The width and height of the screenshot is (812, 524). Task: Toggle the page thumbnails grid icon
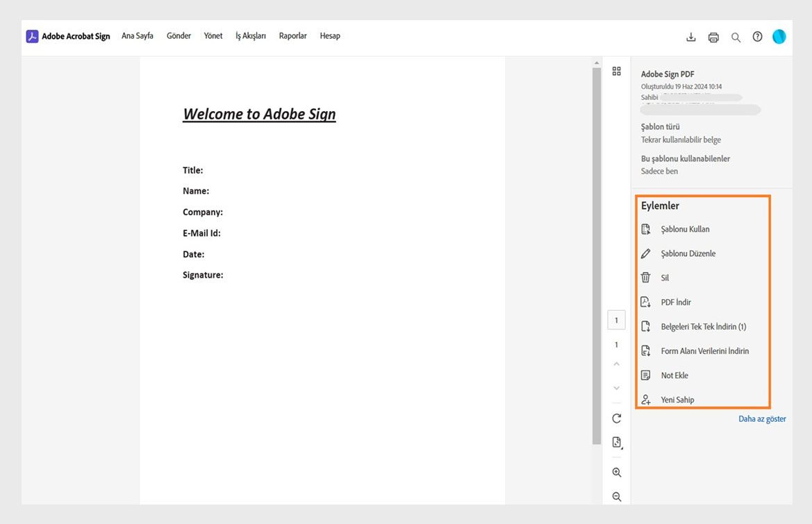tap(616, 71)
